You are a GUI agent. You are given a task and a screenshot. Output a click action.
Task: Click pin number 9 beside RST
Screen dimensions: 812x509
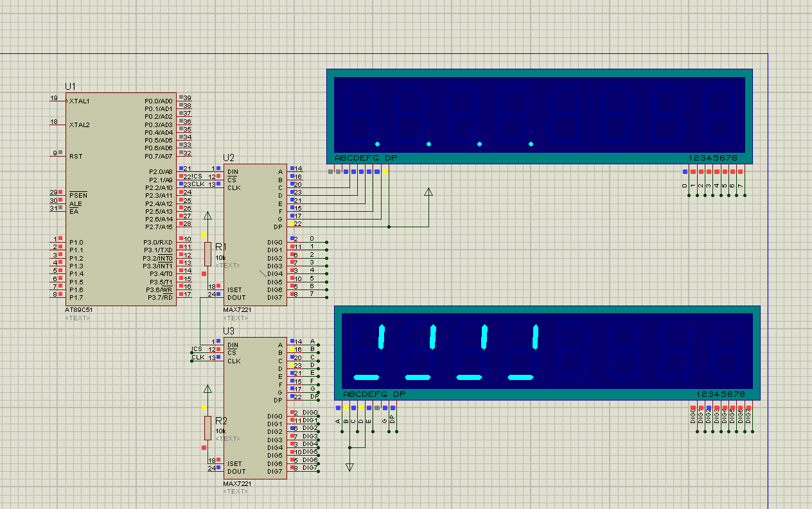click(x=55, y=153)
